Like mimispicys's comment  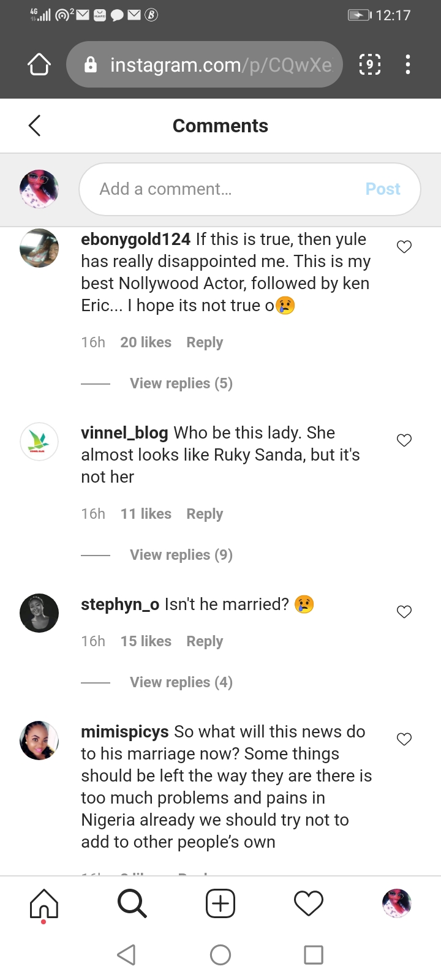pyautogui.click(x=404, y=739)
